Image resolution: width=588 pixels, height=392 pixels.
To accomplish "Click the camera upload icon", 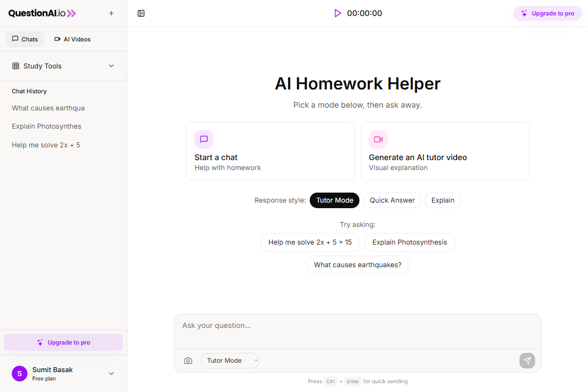I will pos(188,361).
